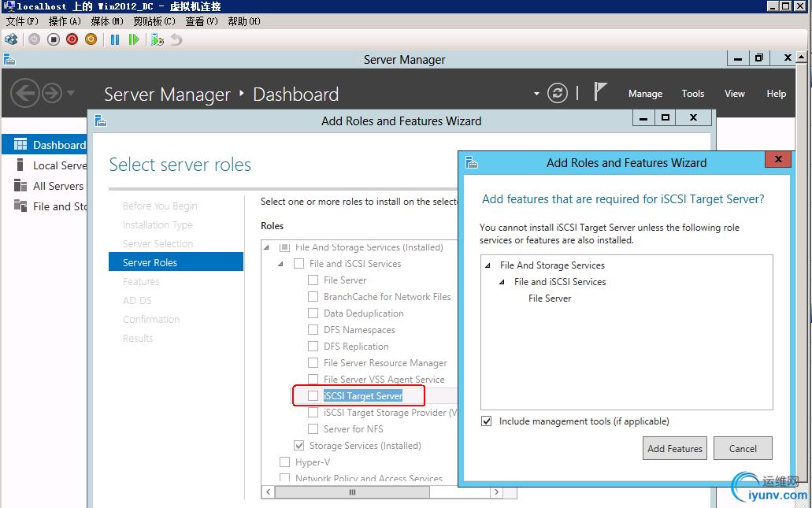Refresh the Server Manager dashboard

[x=557, y=93]
